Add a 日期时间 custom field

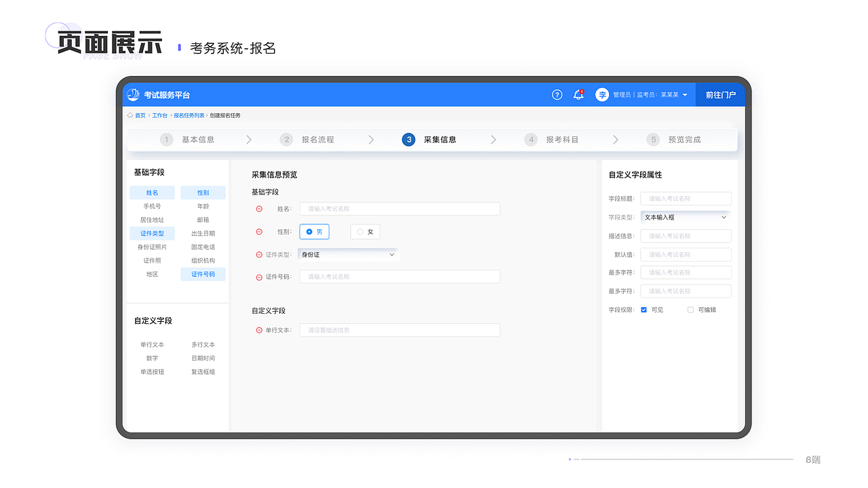203,358
